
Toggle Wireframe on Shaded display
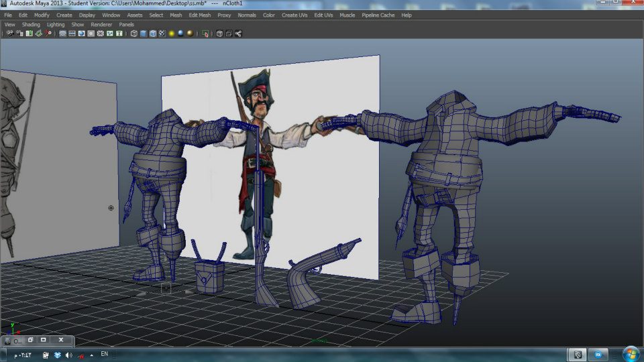[x=153, y=34]
